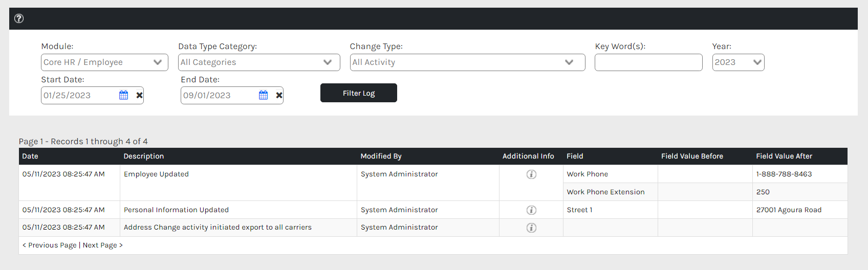The height and width of the screenshot is (270, 868).
Task: Click System Administrator in Employee Updated row
Action: 399,174
